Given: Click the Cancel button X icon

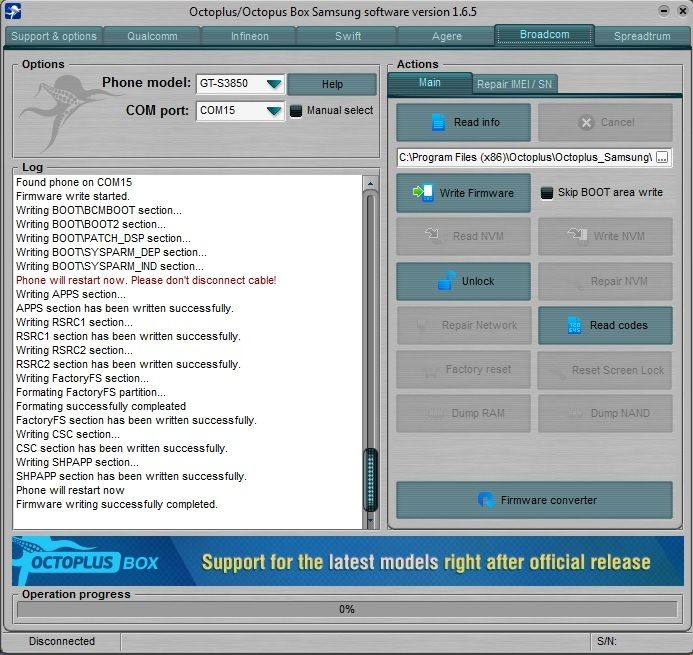Looking at the screenshot, I should pos(586,123).
